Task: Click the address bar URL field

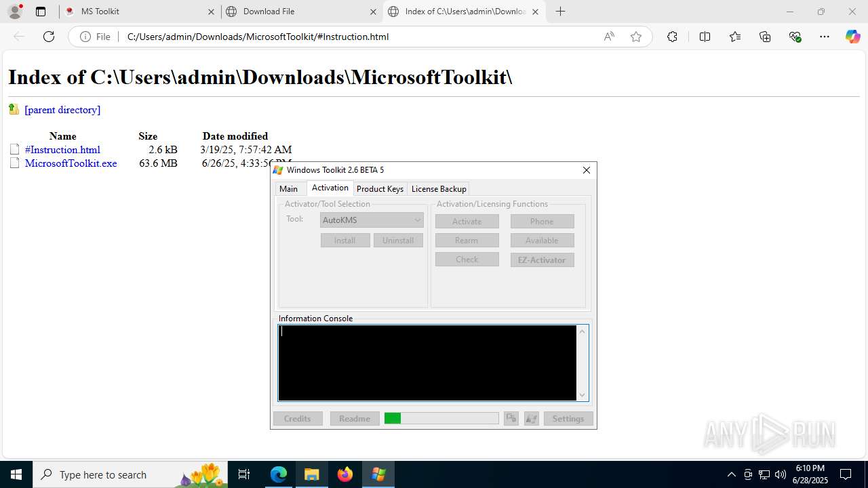Action: (359, 37)
